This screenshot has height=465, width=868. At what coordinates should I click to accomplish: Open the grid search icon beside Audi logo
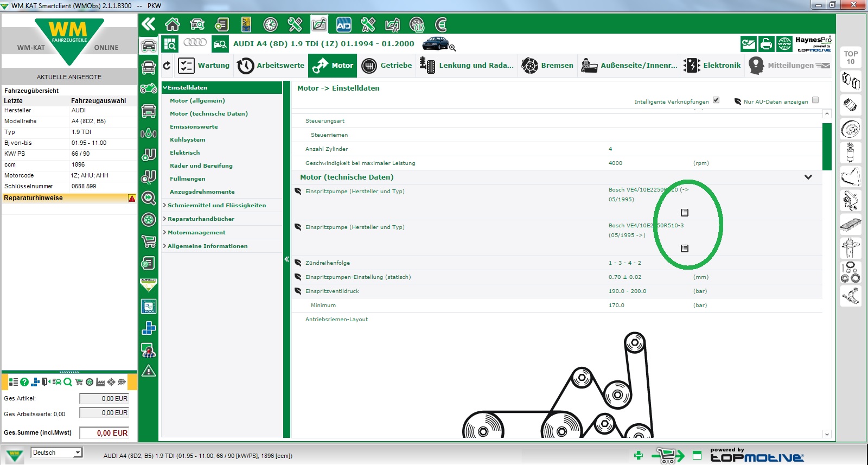(x=170, y=44)
